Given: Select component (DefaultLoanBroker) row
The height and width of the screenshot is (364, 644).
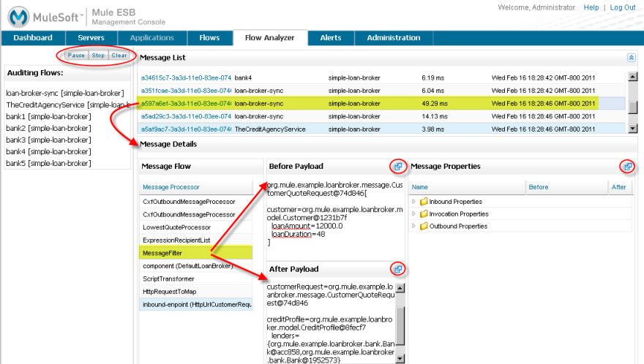Looking at the screenshot, I should [196, 266].
